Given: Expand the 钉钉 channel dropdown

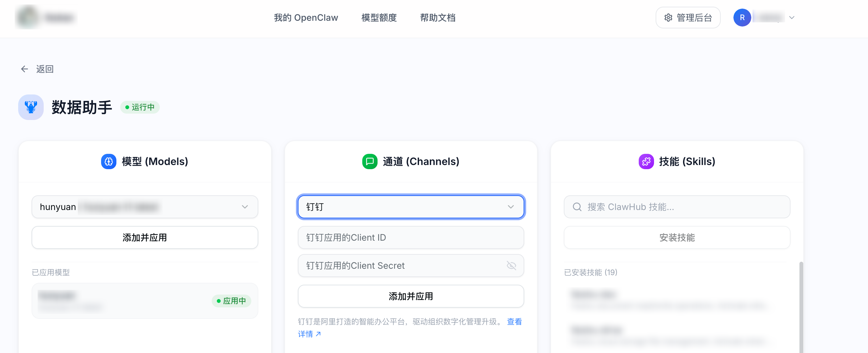Looking at the screenshot, I should coord(511,207).
